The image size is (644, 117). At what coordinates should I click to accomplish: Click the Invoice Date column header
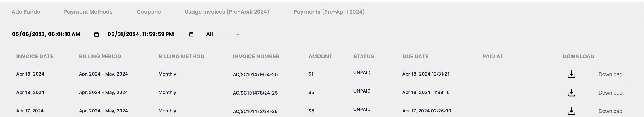point(35,57)
